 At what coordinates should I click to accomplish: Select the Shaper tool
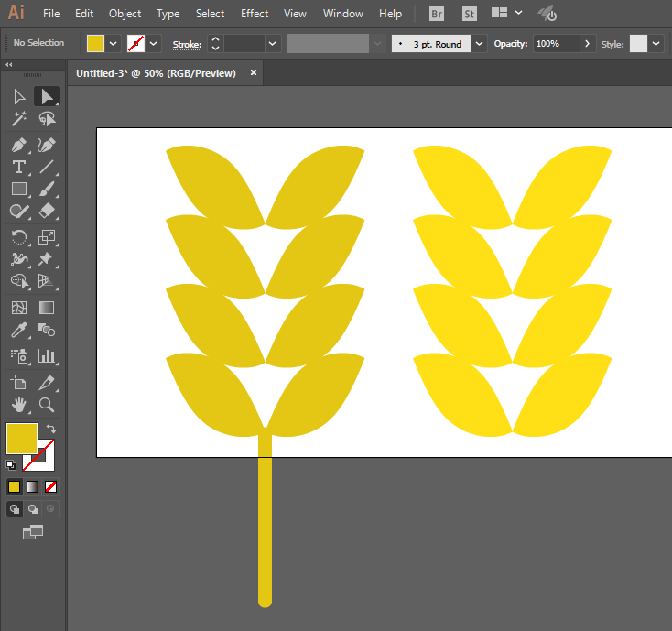19,211
